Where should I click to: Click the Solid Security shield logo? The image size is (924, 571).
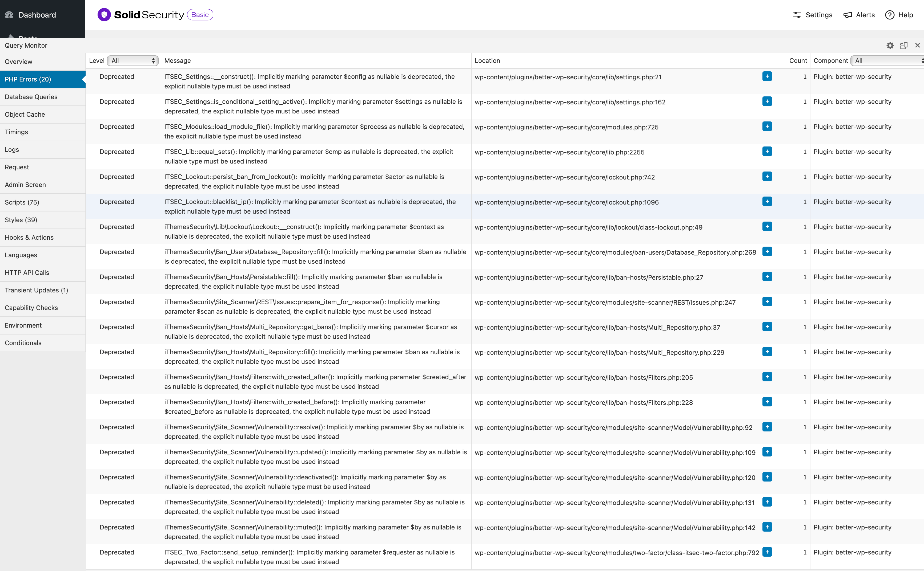pos(104,15)
